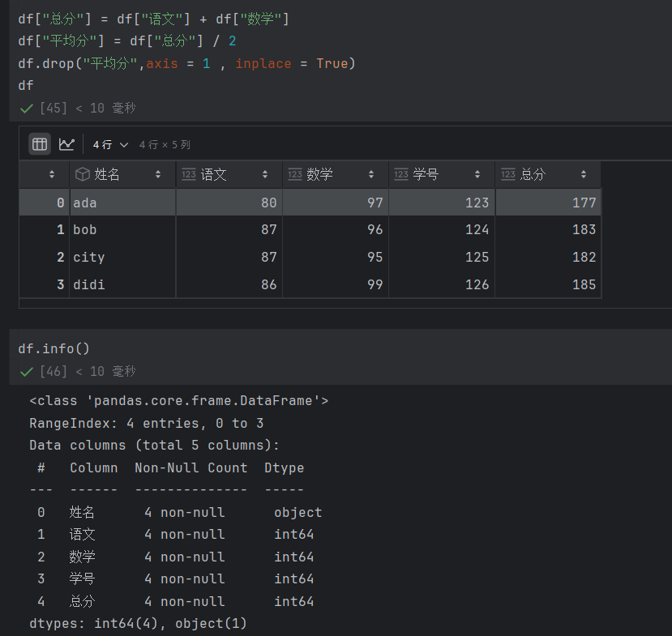This screenshot has height=636, width=672.
Task: Toggle sorting on the 总分 column
Action: pos(584,173)
